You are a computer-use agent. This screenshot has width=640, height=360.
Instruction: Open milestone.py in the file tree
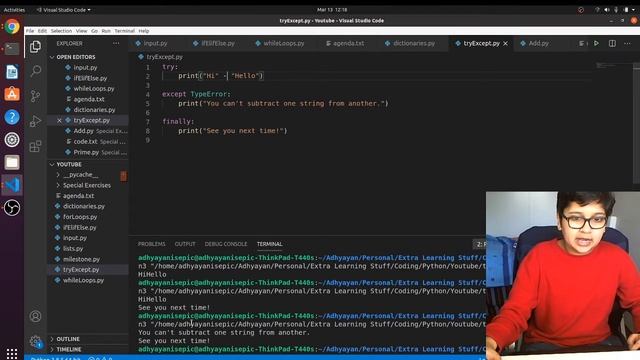click(x=81, y=259)
